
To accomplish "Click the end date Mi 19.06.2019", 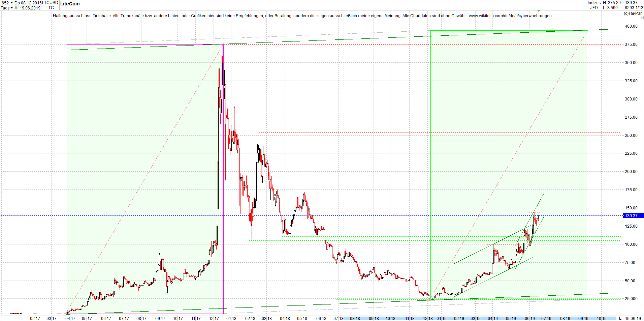I will tap(28, 8).
